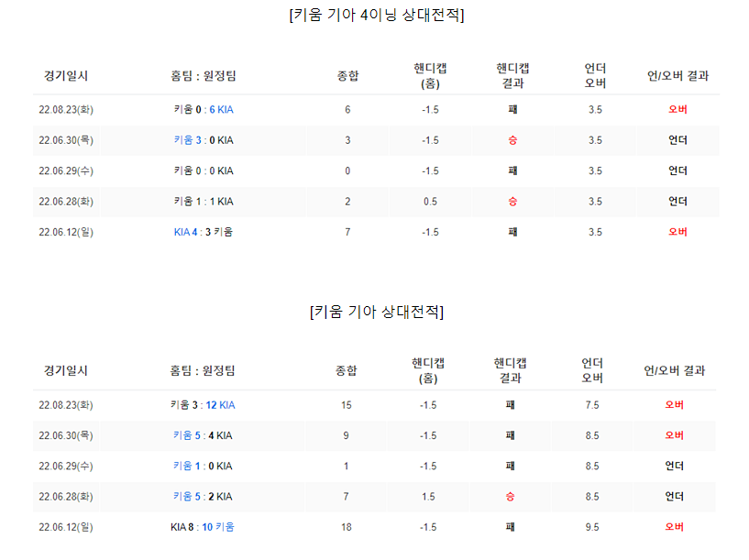
Task: Click '오버' in the 키움 3 : 12 KIA row
Action: pos(675,405)
